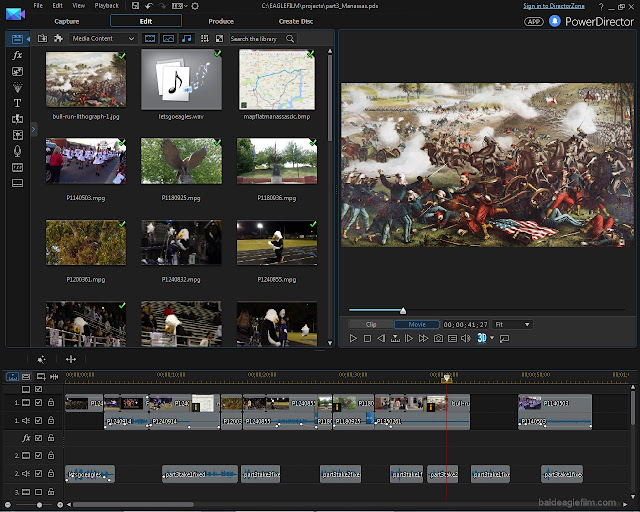The height and width of the screenshot is (512, 640).
Task: Open the Effect Room (fx) panel
Action: point(17,56)
